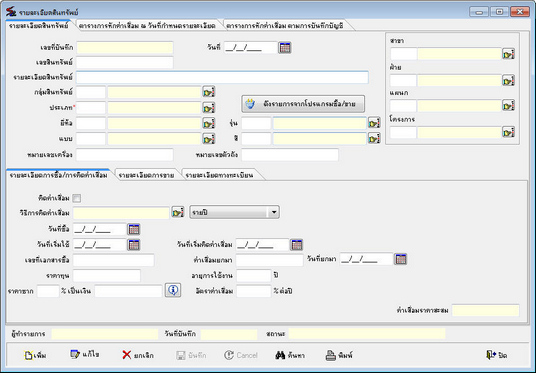Focus the อัตราค่าเสื่อม percent field
536x373 pixels.
(x=254, y=291)
